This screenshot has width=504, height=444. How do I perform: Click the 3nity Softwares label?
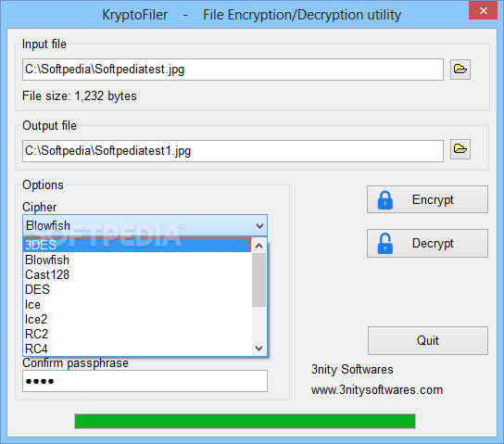tap(352, 370)
